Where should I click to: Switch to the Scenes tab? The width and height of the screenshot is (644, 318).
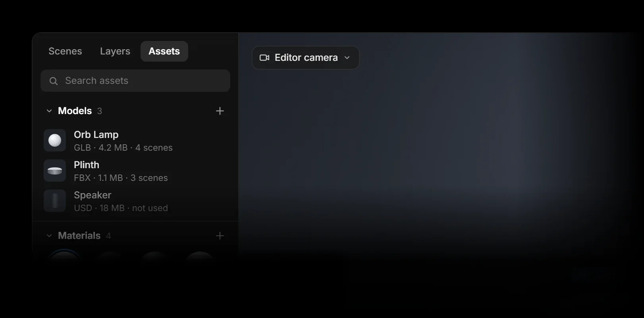(65, 51)
